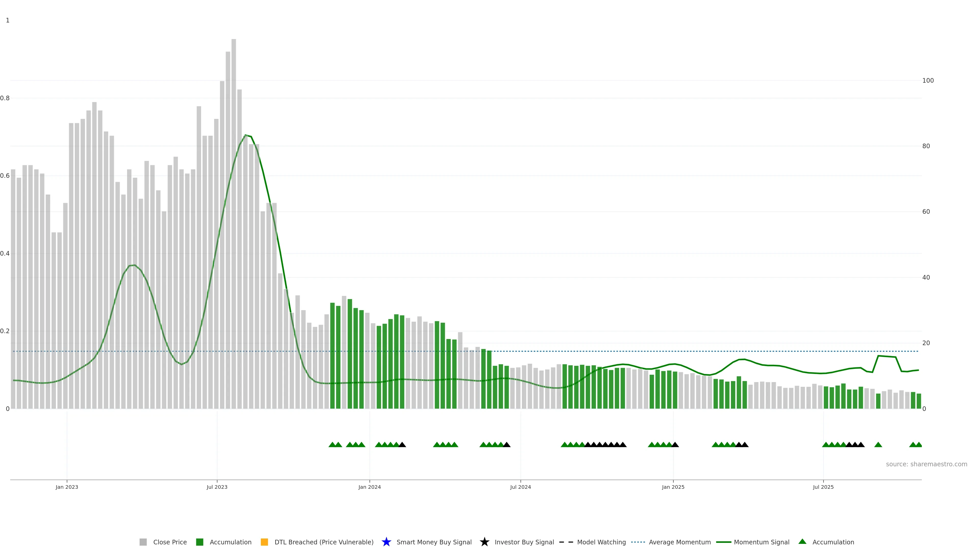980x551 pixels.
Task: Click the dotted Average Momentum legend line
Action: pos(638,542)
